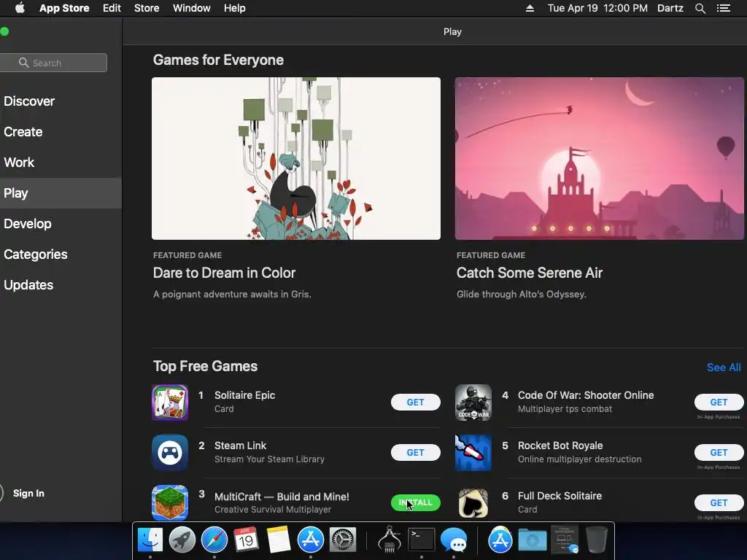This screenshot has width=747, height=560.
Task: Open the Help menu
Action: click(x=235, y=8)
